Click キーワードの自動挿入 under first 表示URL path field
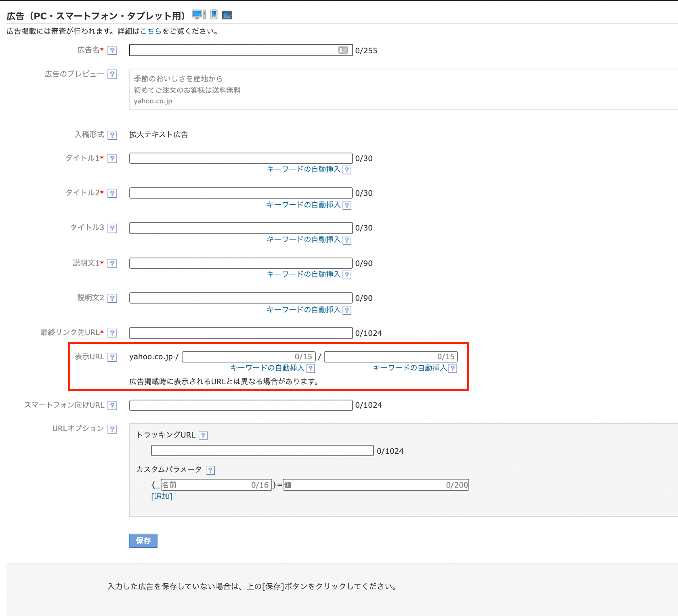 click(267, 368)
